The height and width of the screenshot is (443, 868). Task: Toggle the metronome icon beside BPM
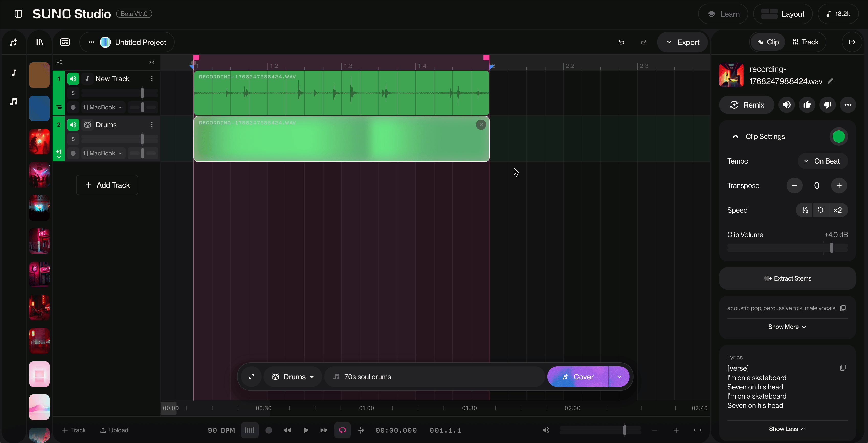click(250, 430)
